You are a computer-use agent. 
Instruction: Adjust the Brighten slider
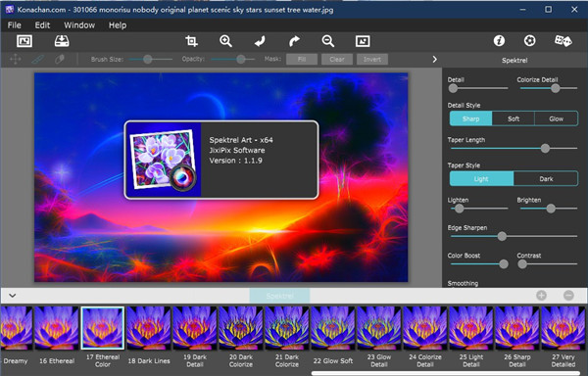click(549, 209)
